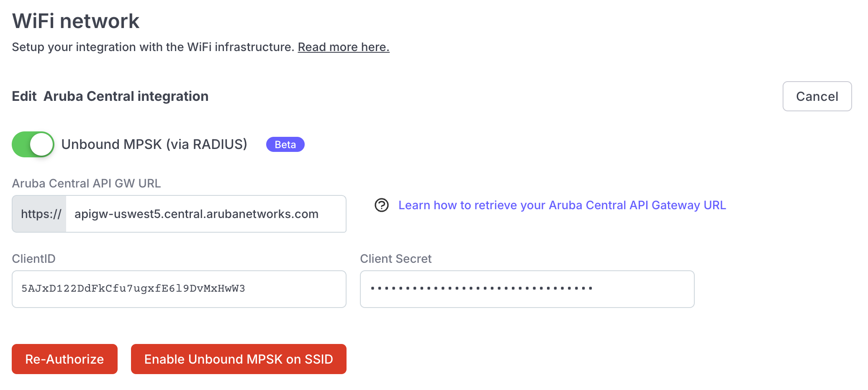Screen dimensions: 868x390
Task: Click the ClientID field label
Action: coord(33,259)
